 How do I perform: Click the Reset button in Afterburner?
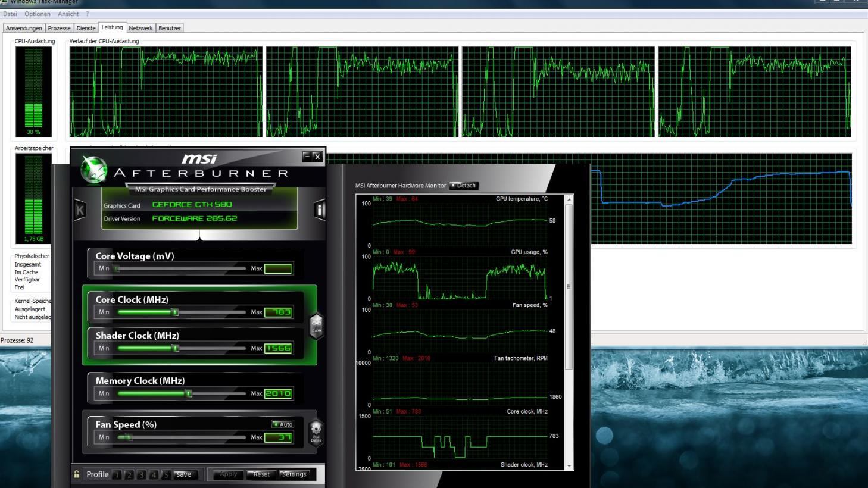point(261,474)
